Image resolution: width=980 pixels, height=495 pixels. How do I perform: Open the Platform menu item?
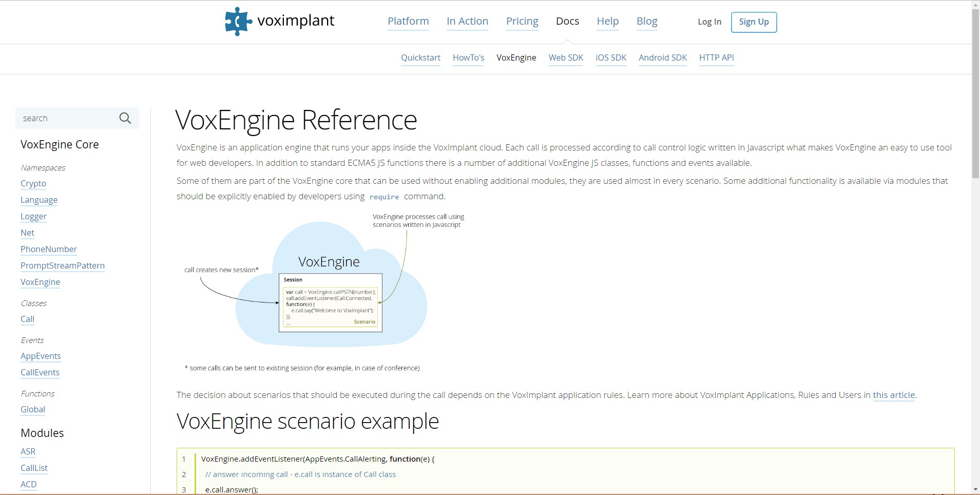[x=408, y=21]
